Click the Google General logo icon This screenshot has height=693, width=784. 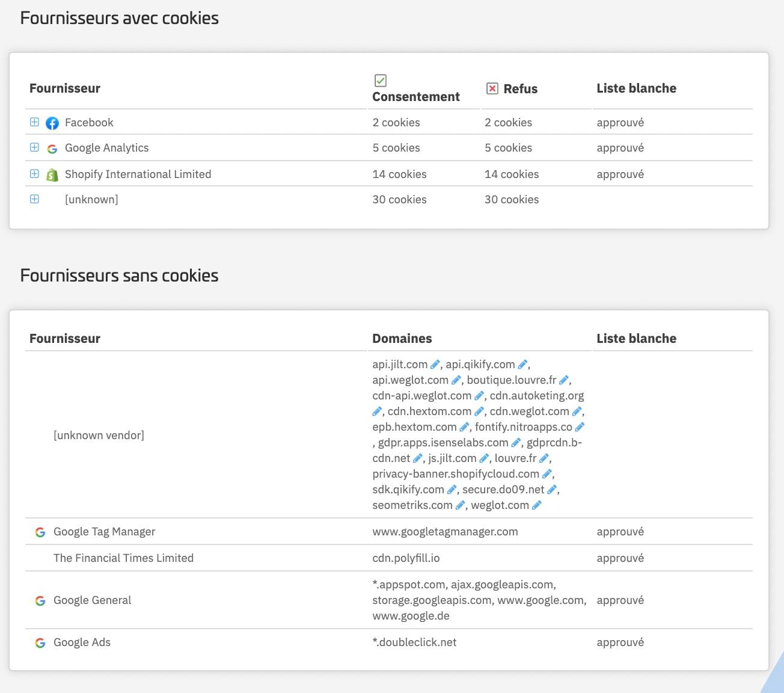pos(40,601)
